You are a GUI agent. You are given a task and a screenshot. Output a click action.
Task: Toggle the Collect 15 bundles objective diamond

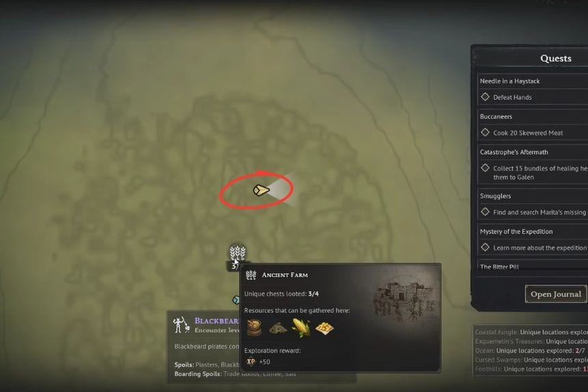coord(485,168)
